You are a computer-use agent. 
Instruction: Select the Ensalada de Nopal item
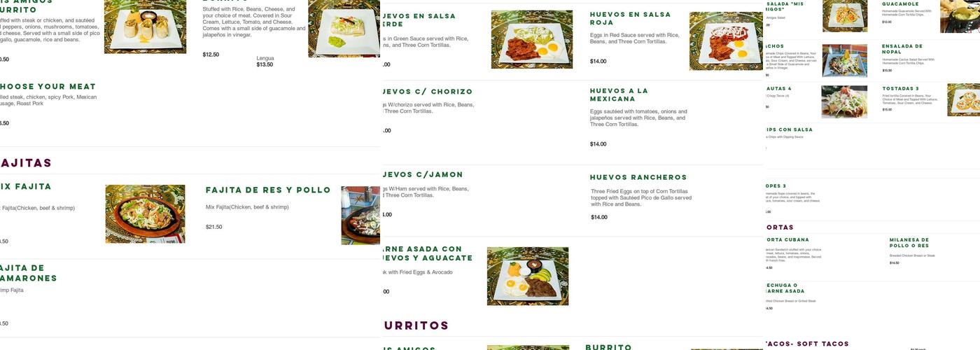(x=902, y=49)
